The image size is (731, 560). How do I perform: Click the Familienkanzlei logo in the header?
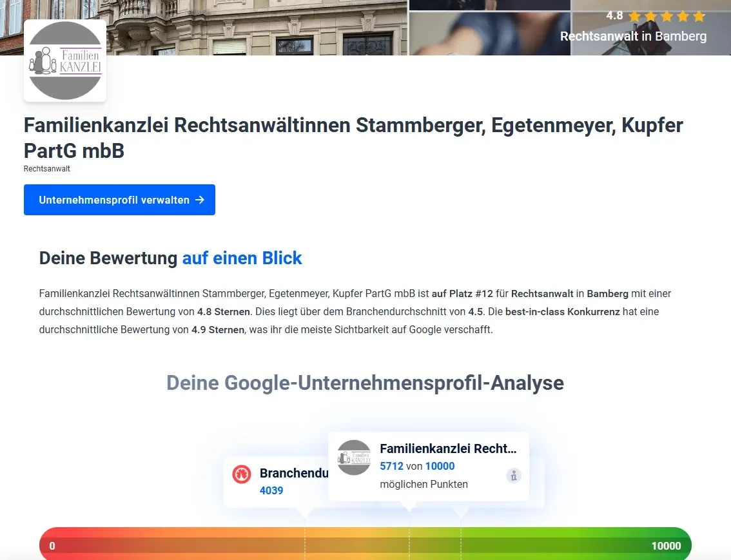pyautogui.click(x=65, y=61)
